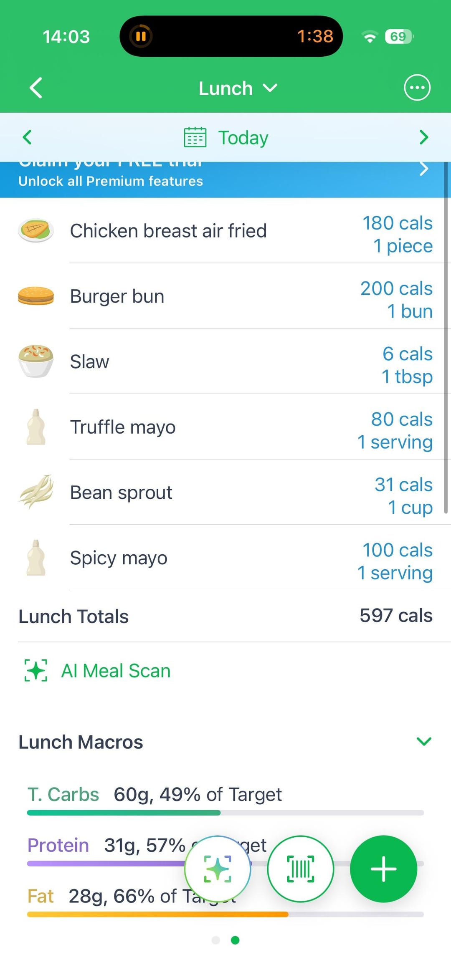Pause the recording in the Dynamic Island
The height and width of the screenshot is (980, 451).
[141, 36]
